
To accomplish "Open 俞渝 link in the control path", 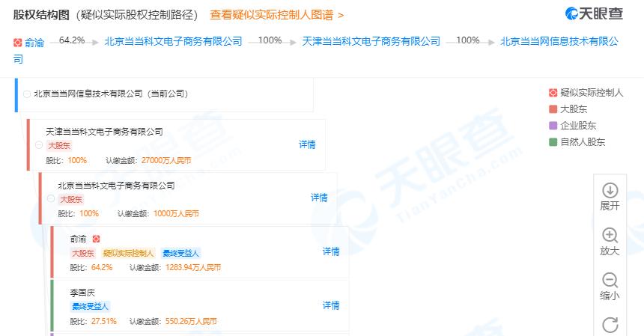I will coord(34,43).
